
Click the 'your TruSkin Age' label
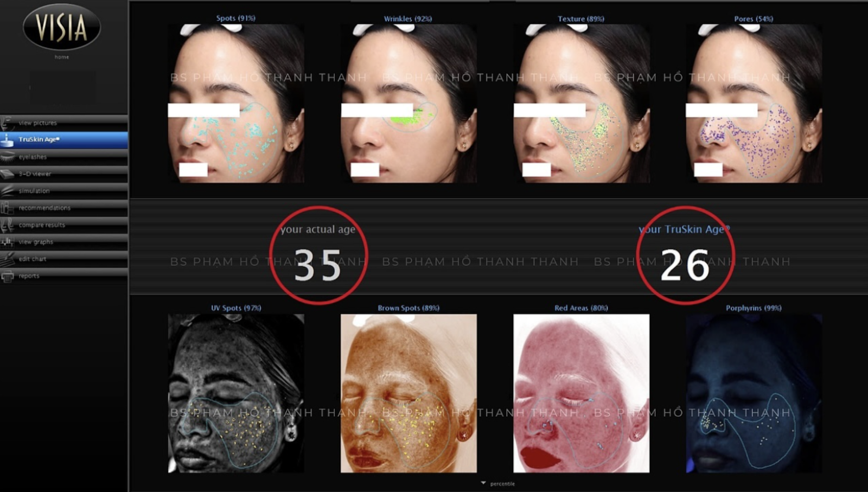click(x=684, y=229)
